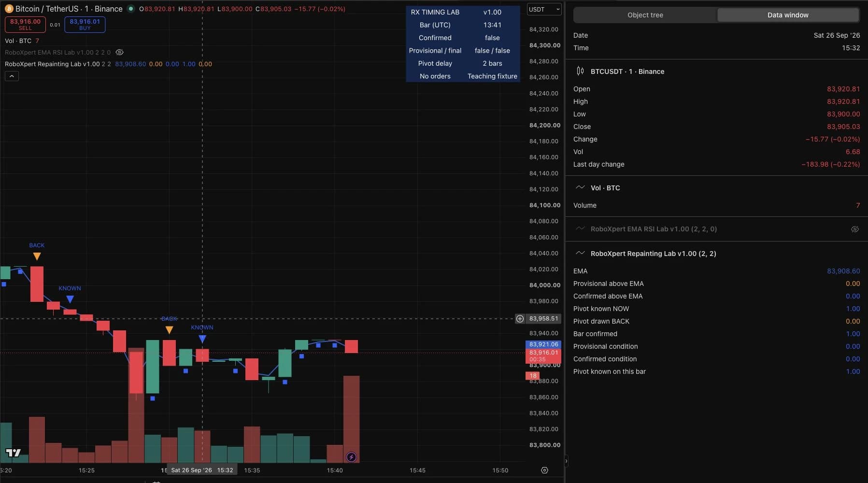Image resolution: width=868 pixels, height=483 pixels.
Task: Click the No orders table cell
Action: [x=435, y=76]
